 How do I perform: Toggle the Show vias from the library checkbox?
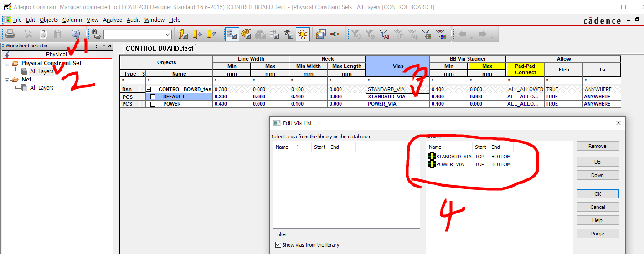point(278,245)
